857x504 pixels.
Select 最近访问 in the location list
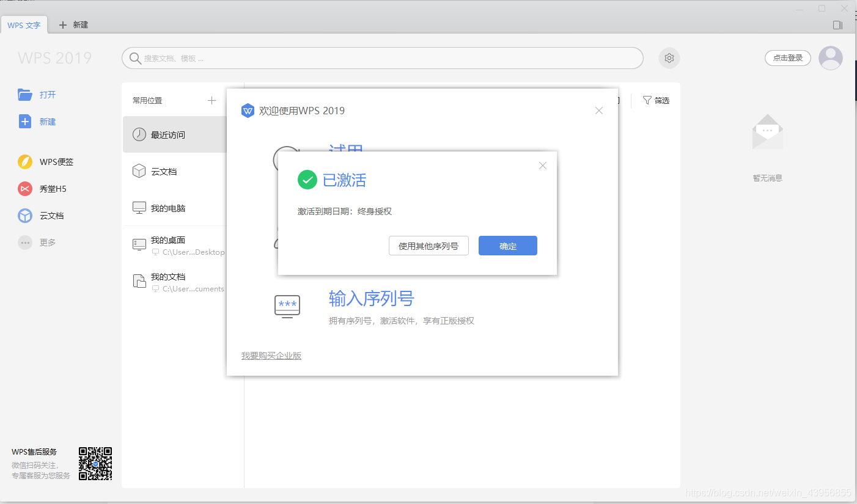click(174, 134)
